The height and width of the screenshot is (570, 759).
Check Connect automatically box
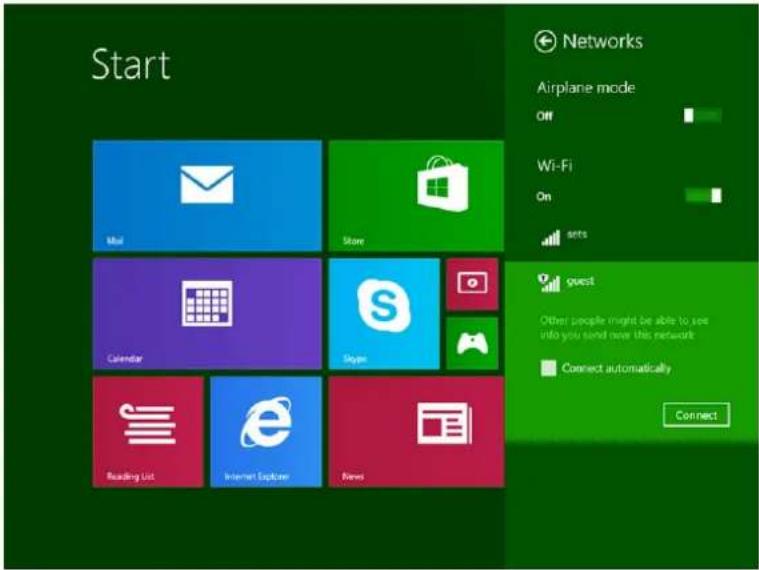click(x=548, y=368)
